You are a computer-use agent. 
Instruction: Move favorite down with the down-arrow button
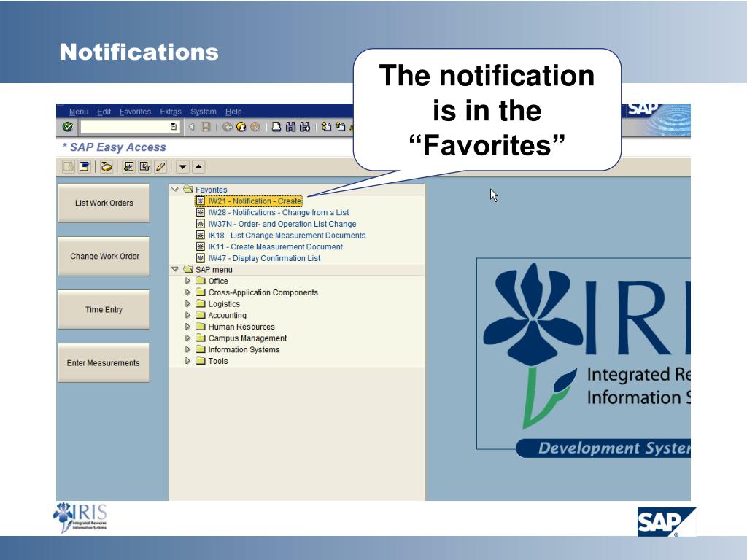pos(182,167)
